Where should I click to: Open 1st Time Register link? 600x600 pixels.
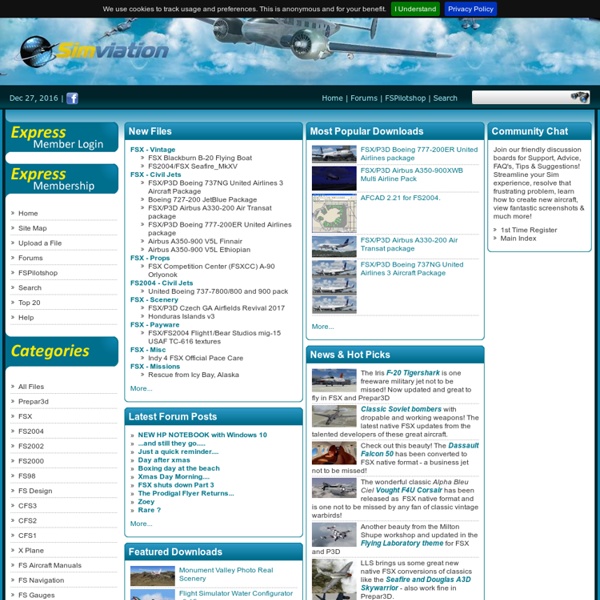click(x=528, y=230)
